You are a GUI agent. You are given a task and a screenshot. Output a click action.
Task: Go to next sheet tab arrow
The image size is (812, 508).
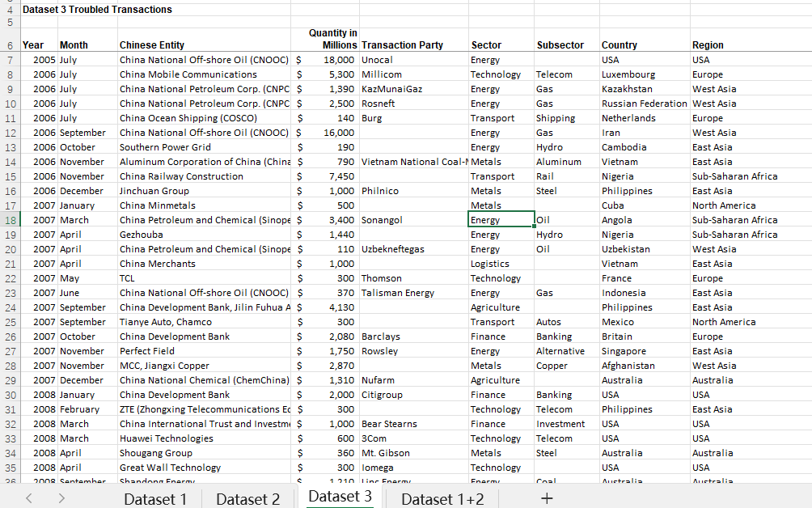pos(61,498)
